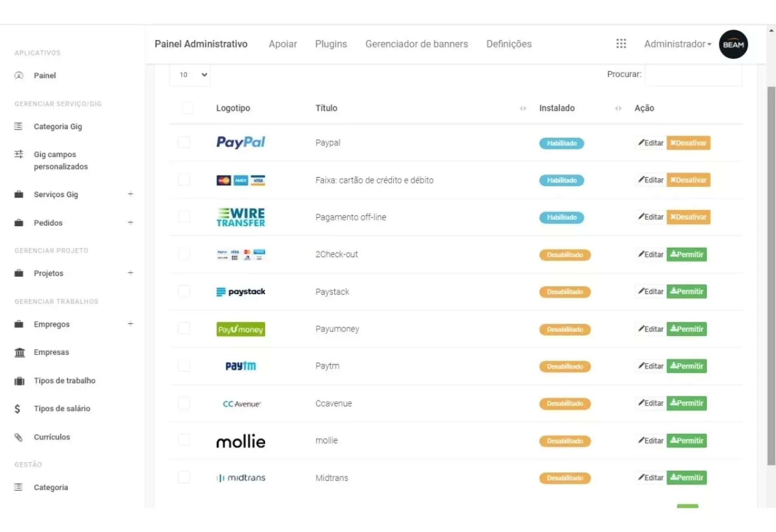Expand the Administrador user dropdown

pyautogui.click(x=677, y=44)
